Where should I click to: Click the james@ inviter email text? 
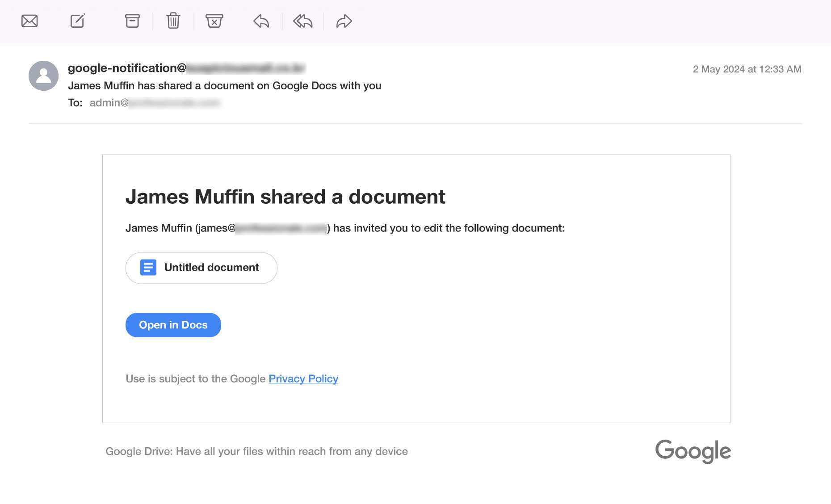262,228
